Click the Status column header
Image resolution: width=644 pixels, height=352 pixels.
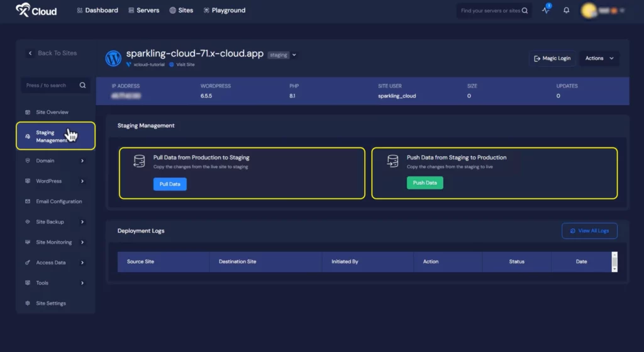pyautogui.click(x=517, y=261)
